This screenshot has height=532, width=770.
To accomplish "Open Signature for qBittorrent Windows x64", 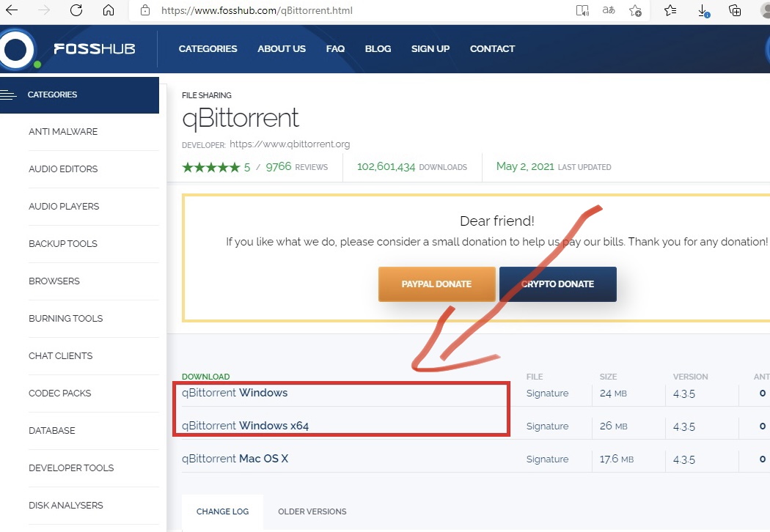I will coord(548,426).
